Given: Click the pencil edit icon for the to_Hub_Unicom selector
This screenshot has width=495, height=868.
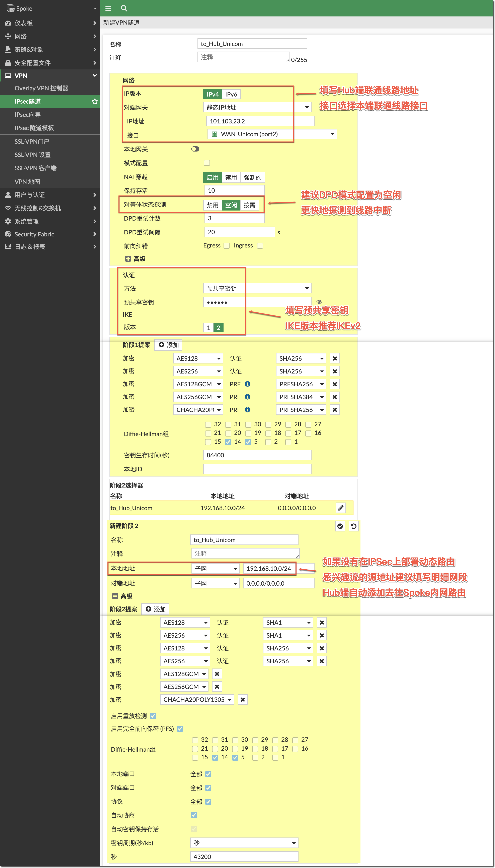Looking at the screenshot, I should [x=341, y=508].
